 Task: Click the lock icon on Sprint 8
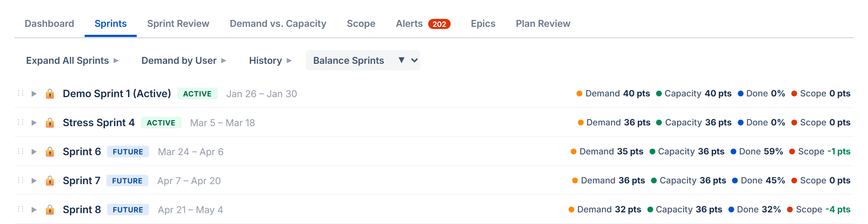50,210
